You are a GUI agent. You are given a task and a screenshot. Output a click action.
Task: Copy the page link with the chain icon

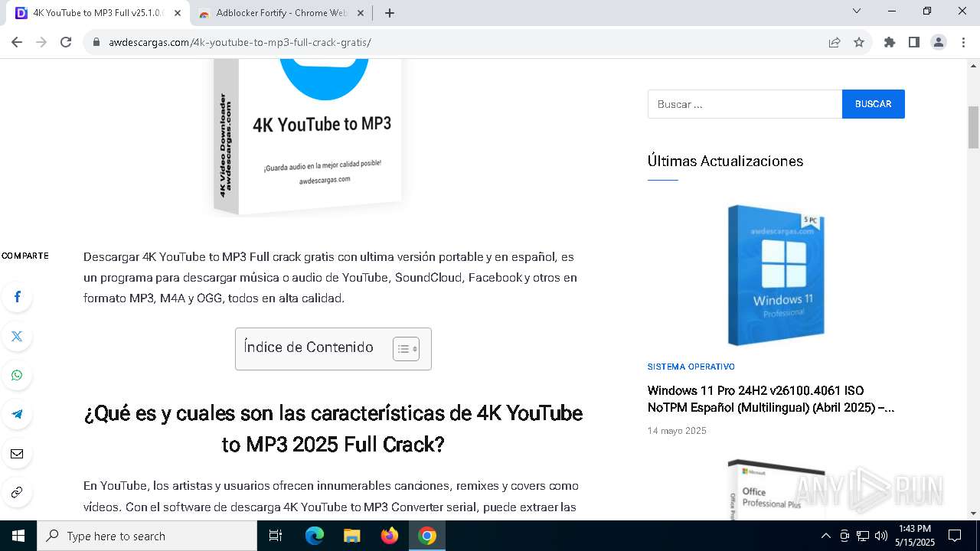click(17, 492)
